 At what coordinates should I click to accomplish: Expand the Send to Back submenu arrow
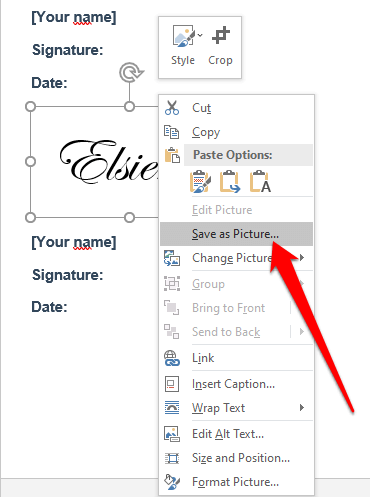pos(302,332)
